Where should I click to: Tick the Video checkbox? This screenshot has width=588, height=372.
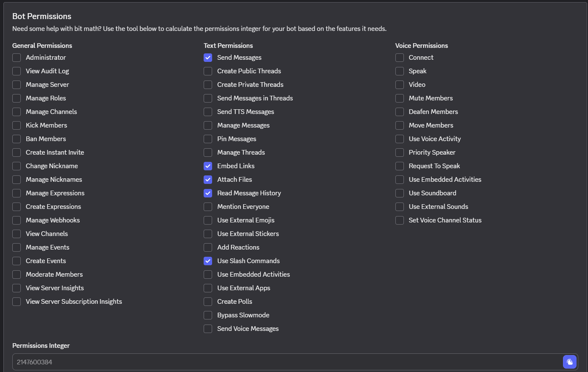pos(400,85)
